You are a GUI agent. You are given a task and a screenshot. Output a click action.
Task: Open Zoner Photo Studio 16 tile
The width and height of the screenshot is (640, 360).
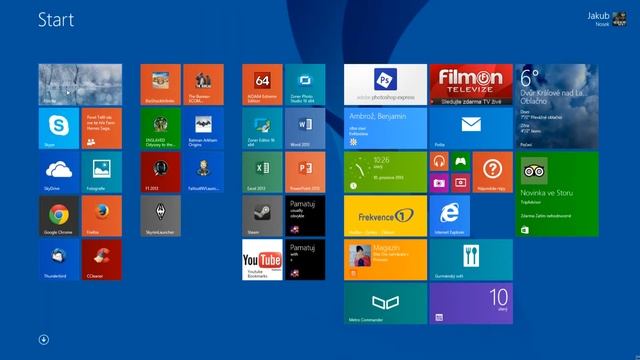[305, 84]
